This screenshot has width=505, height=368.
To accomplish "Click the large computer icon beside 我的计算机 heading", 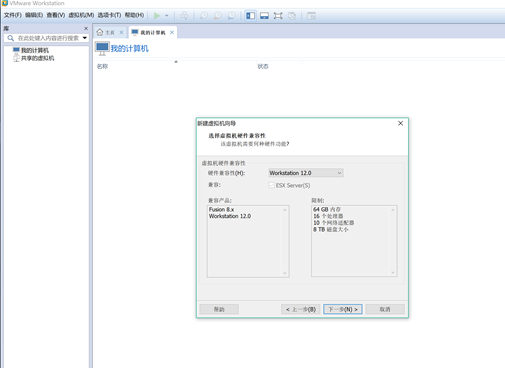I will pyautogui.click(x=102, y=49).
